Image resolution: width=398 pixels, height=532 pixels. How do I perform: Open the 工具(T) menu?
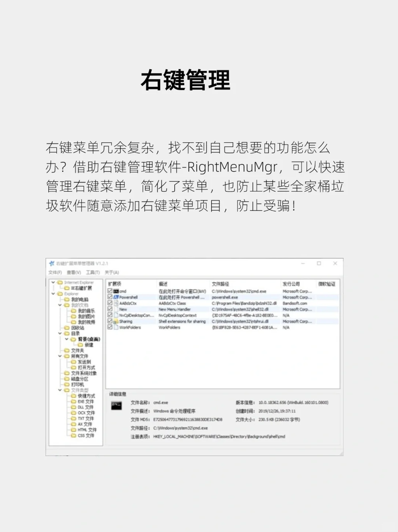click(x=92, y=272)
